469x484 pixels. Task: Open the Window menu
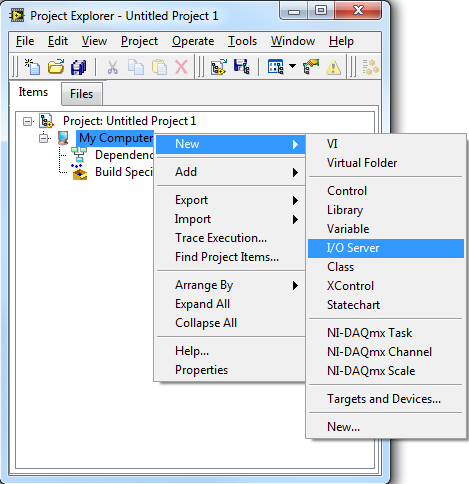293,41
